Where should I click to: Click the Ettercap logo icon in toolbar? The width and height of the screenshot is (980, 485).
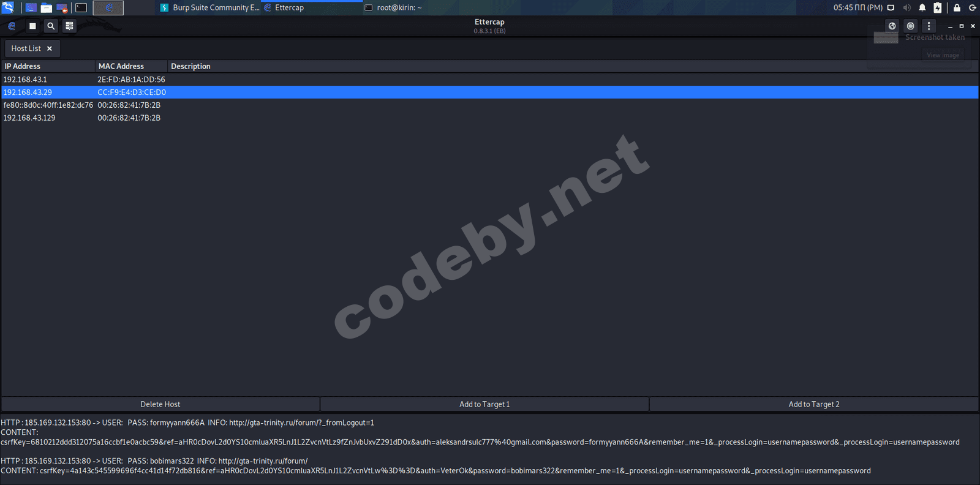12,26
